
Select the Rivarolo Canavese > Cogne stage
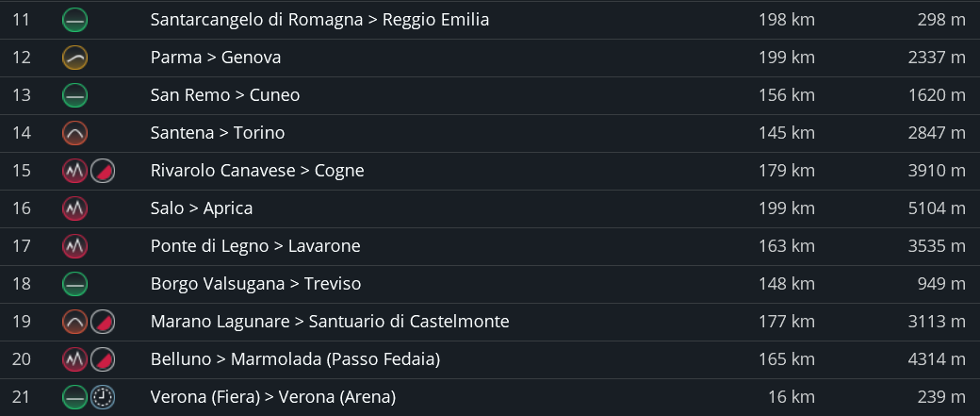[257, 171]
